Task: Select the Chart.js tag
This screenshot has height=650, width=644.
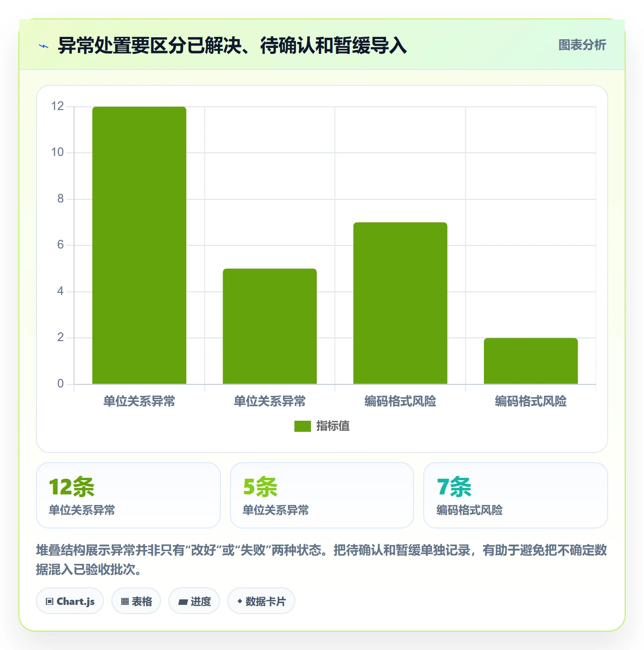Action: pyautogui.click(x=70, y=601)
